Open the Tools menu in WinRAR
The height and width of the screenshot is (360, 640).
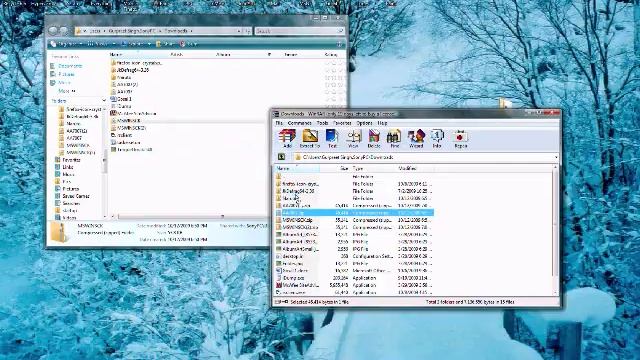point(322,123)
